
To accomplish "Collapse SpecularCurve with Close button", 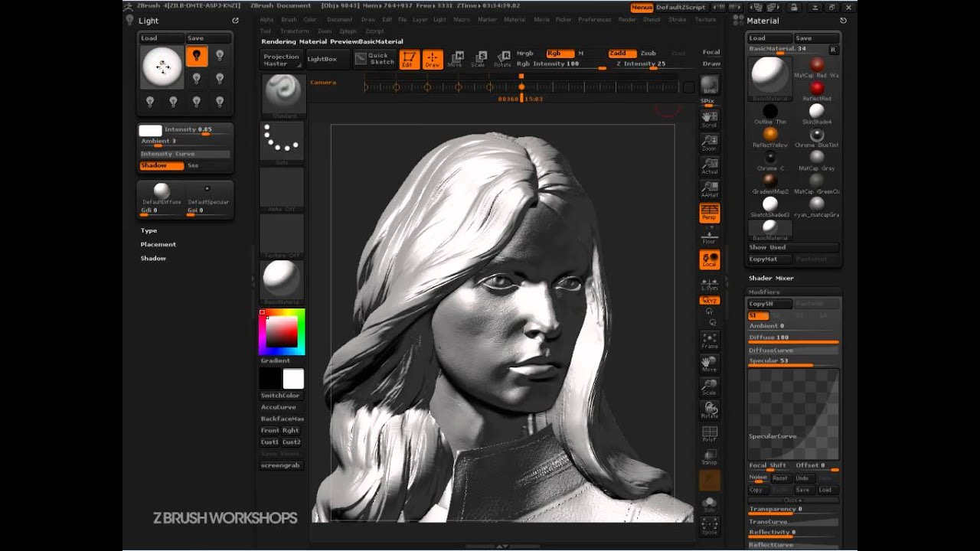I will coord(793,500).
